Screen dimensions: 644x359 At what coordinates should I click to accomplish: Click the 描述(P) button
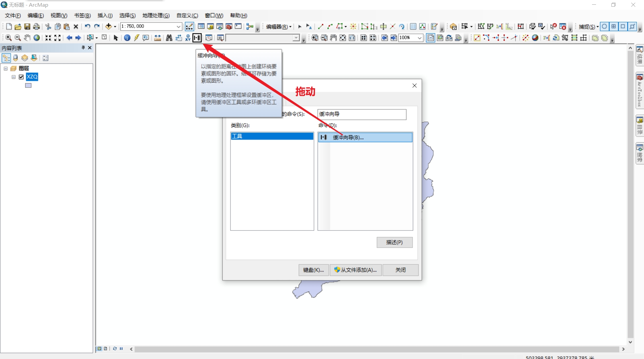[x=394, y=242]
